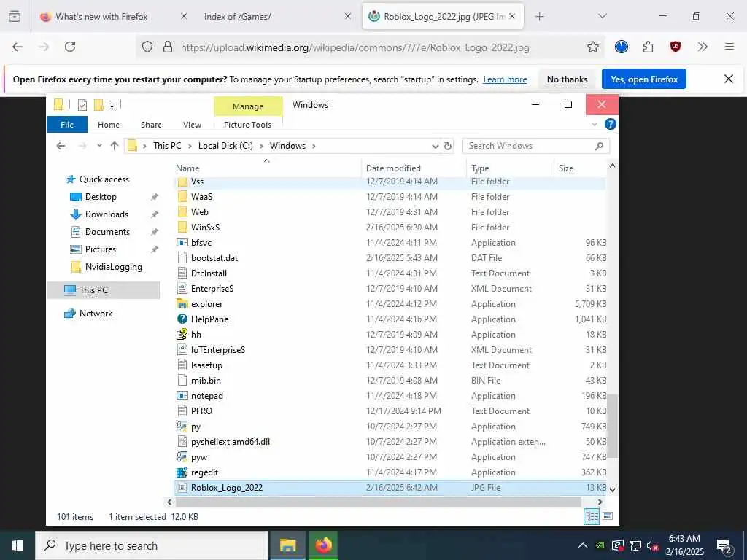The width and height of the screenshot is (747, 560).
Task: Go up one folder level in Explorer
Action: click(115, 146)
